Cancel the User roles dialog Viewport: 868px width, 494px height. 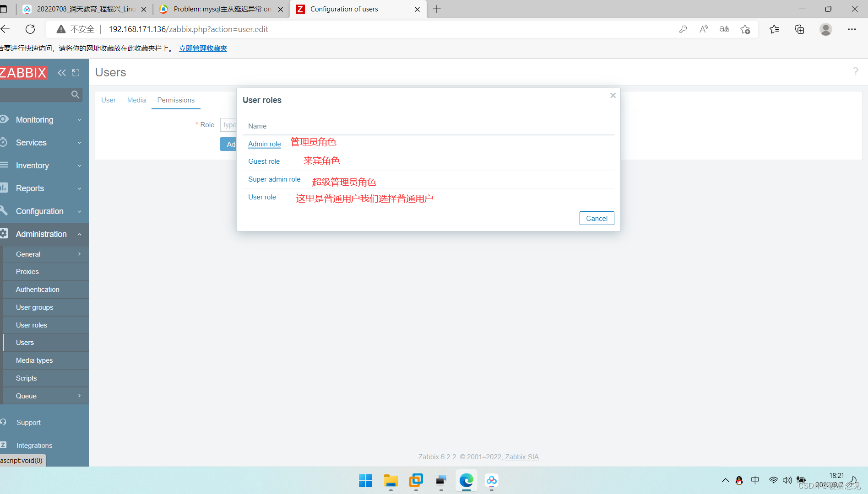597,219
